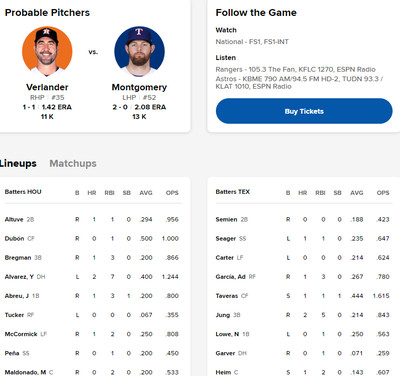This screenshot has height=376, width=400.
Task: Click Bregman in the HOU lineup
Action: [18, 258]
